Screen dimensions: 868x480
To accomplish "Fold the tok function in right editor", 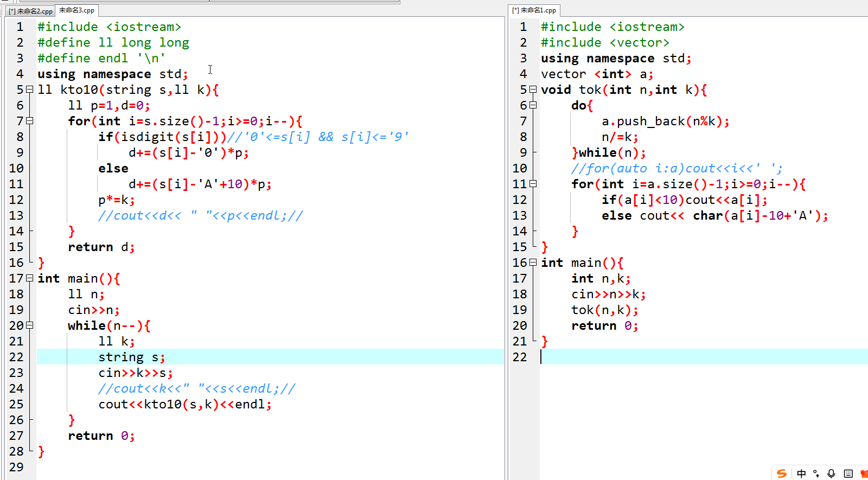I will [x=533, y=90].
